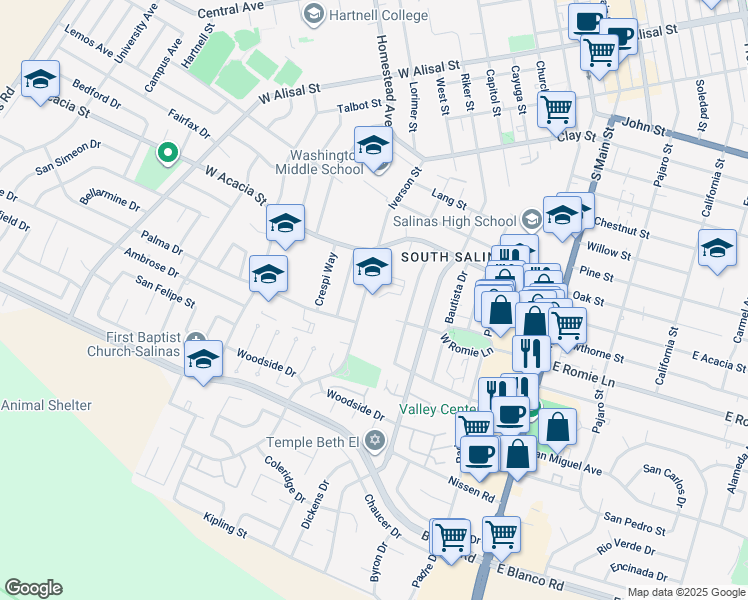This screenshot has height=600, width=748.
Task: Select the grocery cart marker near Clay St
Action: pyautogui.click(x=556, y=108)
